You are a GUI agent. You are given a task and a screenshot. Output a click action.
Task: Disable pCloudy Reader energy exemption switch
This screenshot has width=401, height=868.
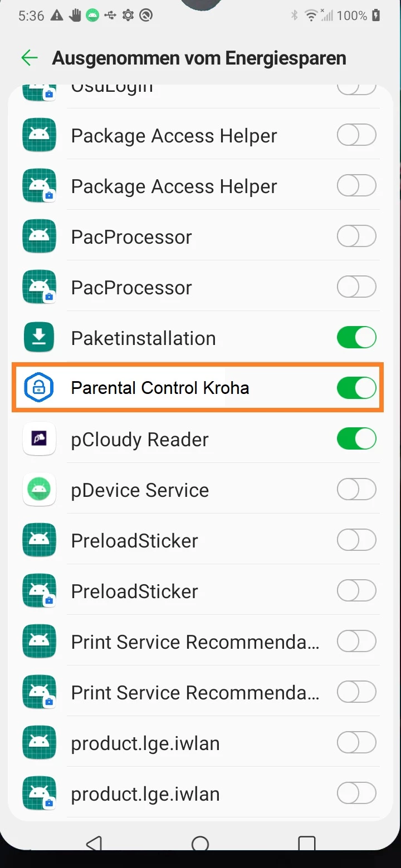pyautogui.click(x=356, y=439)
